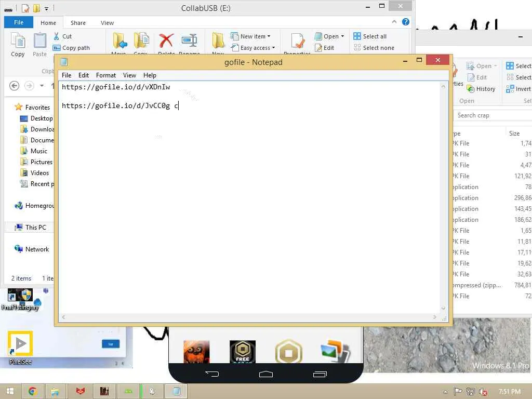Open the PixelSee desktop shortcut

click(x=20, y=348)
